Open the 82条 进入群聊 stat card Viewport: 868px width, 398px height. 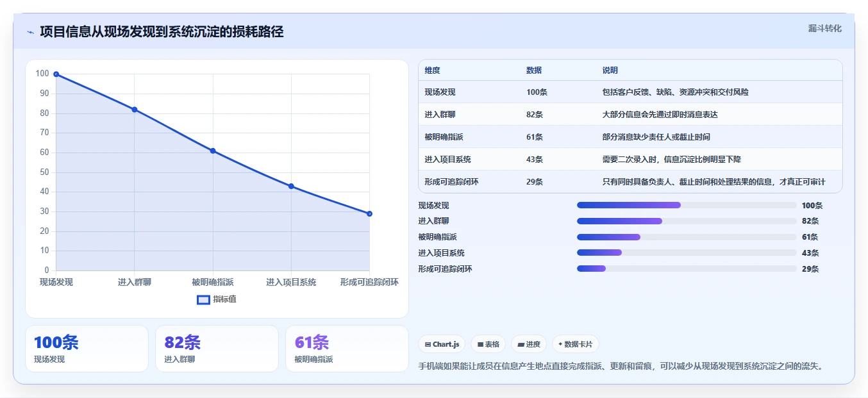217,349
